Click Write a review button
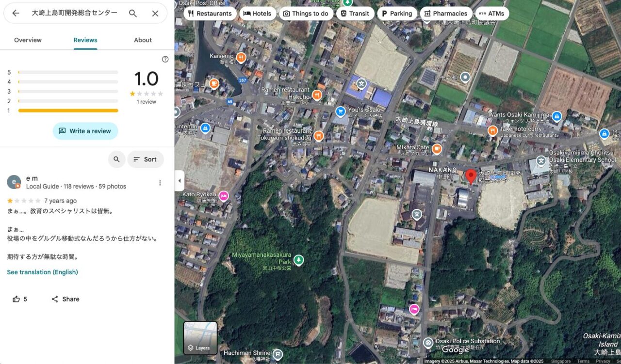This screenshot has width=621, height=364. (x=85, y=131)
